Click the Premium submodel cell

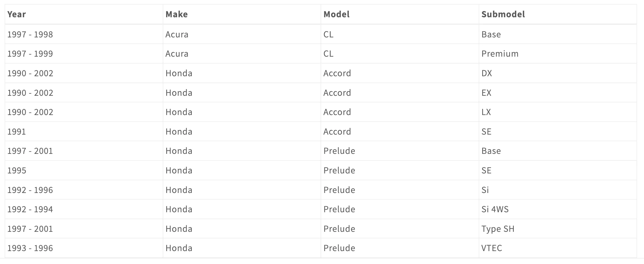click(x=500, y=54)
